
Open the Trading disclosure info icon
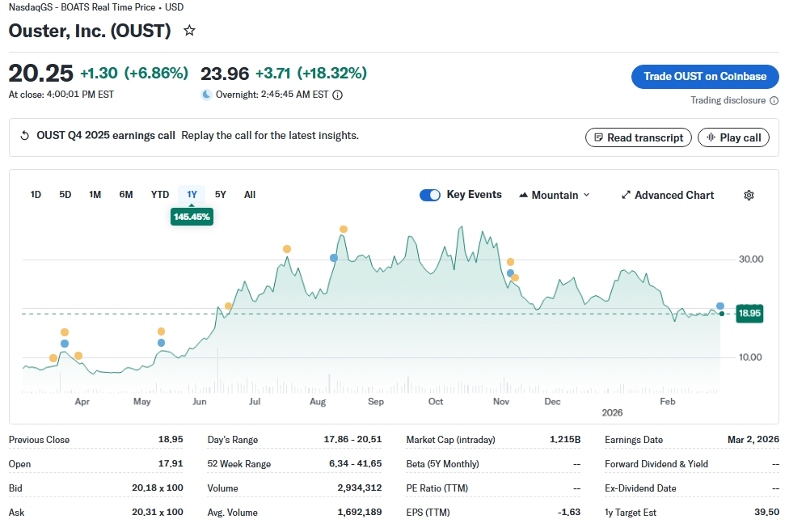click(774, 101)
